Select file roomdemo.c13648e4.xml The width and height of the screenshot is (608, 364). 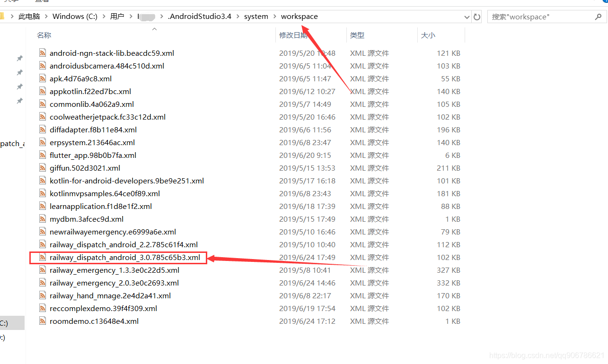pyautogui.click(x=94, y=321)
